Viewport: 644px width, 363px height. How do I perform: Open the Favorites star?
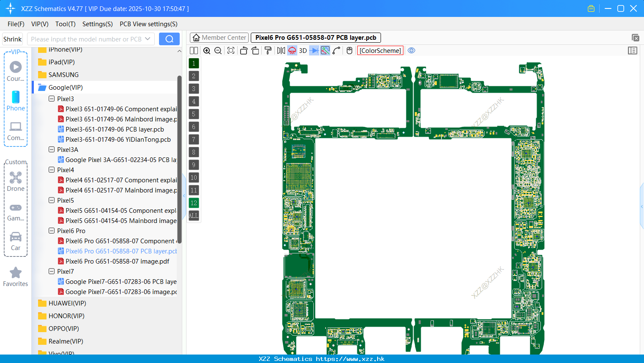pos(16,277)
